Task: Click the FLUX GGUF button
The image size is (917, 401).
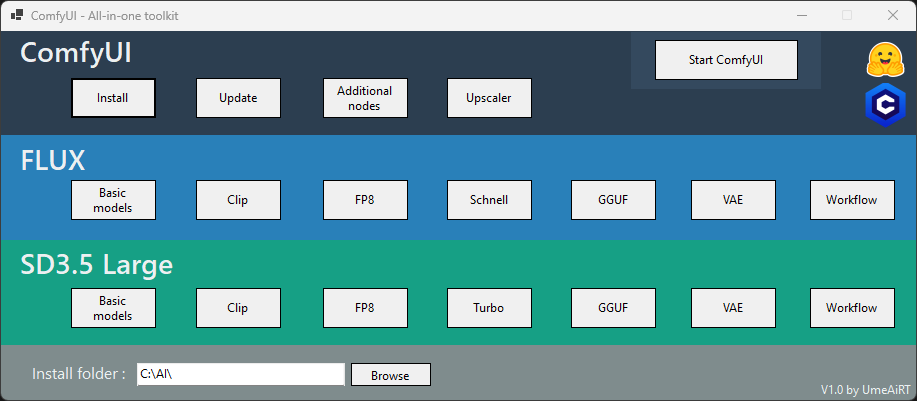Action: click(613, 200)
